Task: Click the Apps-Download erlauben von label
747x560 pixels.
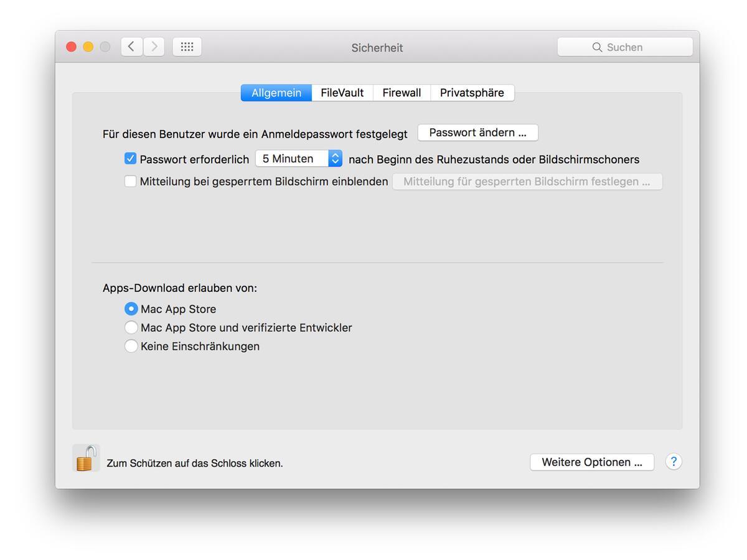Action: coord(180,288)
